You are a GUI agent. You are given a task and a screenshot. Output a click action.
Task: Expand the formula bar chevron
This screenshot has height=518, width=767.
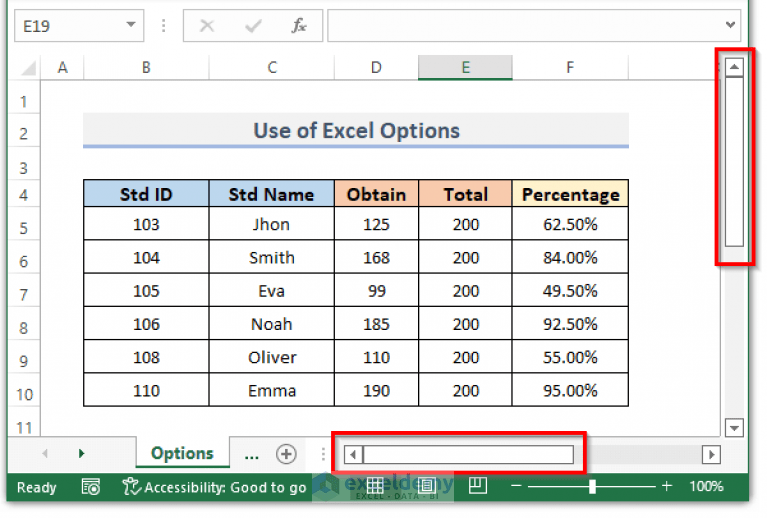coord(732,24)
